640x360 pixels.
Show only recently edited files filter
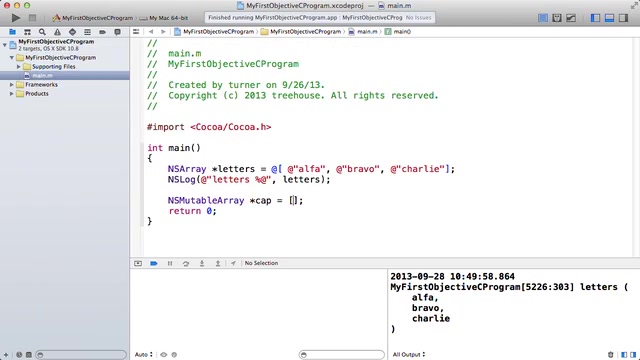click(x=19, y=355)
